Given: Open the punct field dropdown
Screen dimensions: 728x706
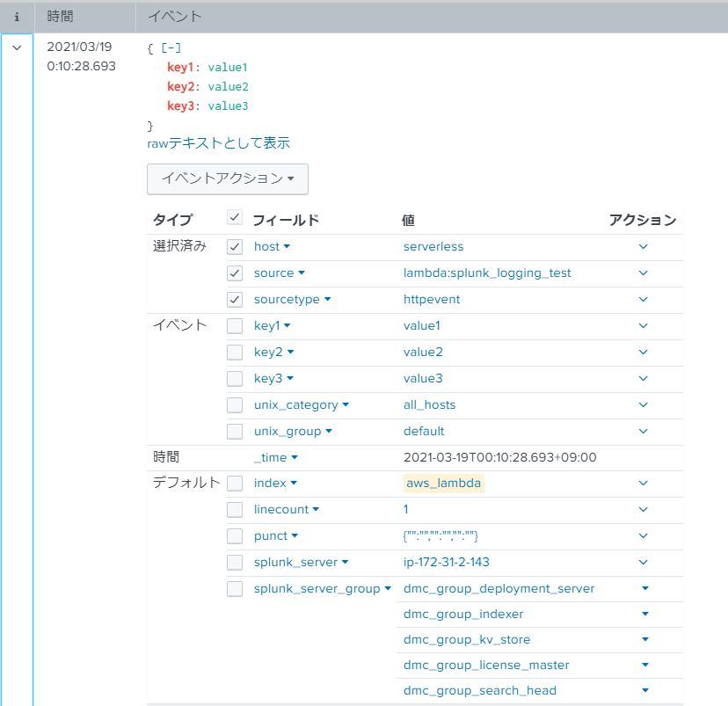Looking at the screenshot, I should coord(276,536).
